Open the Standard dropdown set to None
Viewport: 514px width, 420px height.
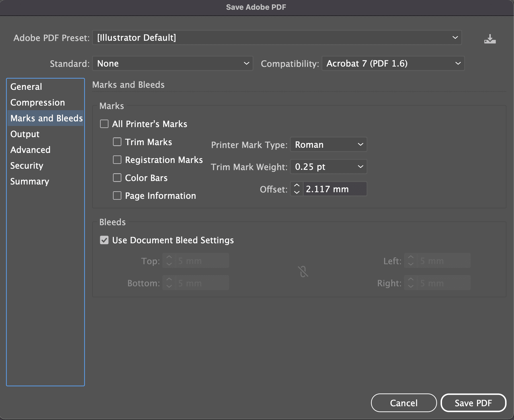pyautogui.click(x=173, y=63)
